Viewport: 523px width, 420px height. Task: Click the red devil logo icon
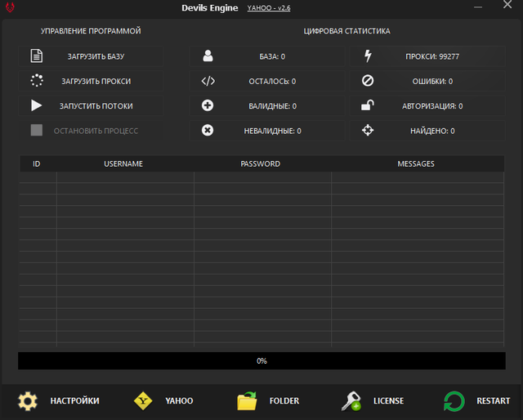point(10,7)
